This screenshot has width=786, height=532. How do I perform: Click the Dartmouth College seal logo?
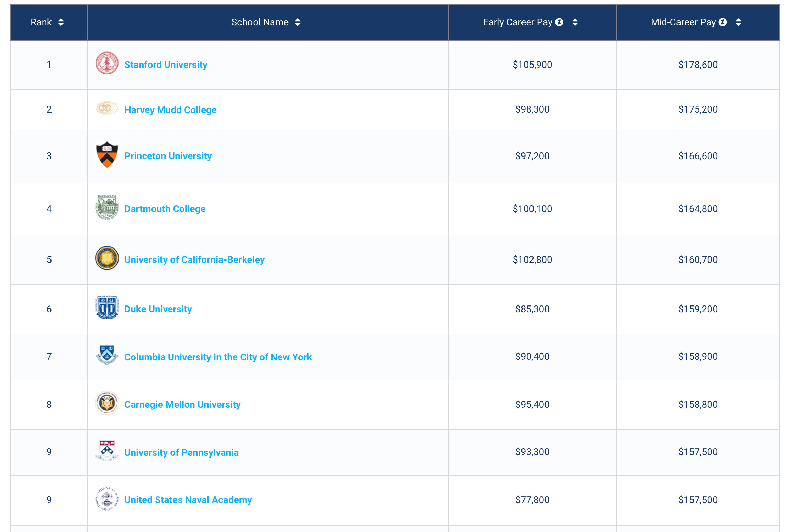[x=107, y=207]
